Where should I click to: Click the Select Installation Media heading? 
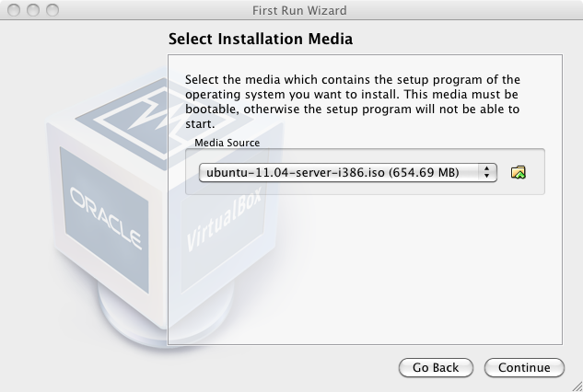pos(261,39)
